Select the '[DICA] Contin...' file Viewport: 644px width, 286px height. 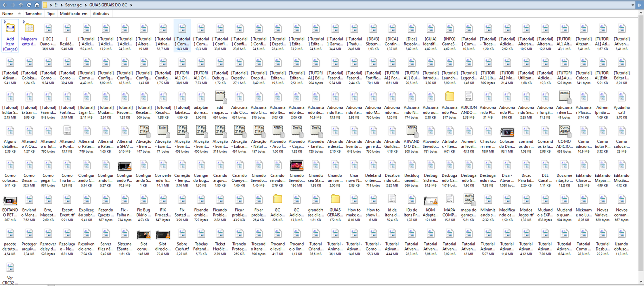[x=392, y=35]
